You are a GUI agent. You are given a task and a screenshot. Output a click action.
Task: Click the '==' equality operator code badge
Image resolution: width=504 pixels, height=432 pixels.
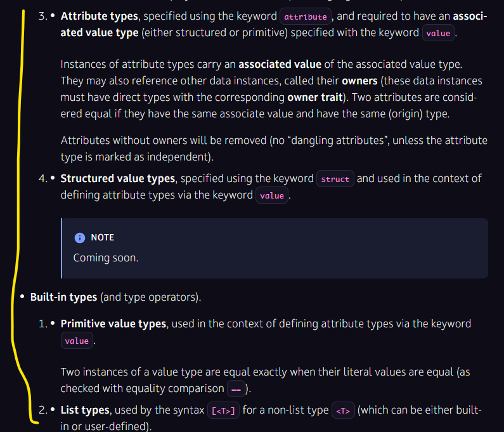236,389
